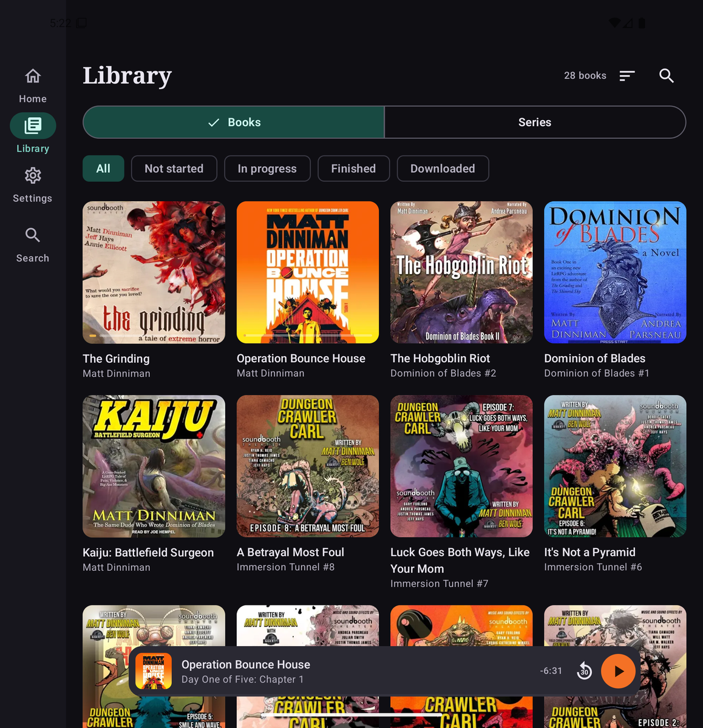This screenshot has width=703, height=728.
Task: Click 'Luck Goes Both Ways, Like Your Mom' title
Action: [x=460, y=561]
